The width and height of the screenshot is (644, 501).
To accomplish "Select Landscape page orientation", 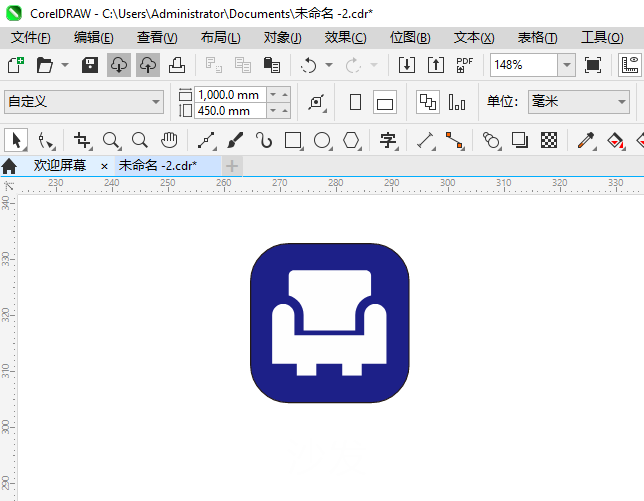I will click(385, 102).
